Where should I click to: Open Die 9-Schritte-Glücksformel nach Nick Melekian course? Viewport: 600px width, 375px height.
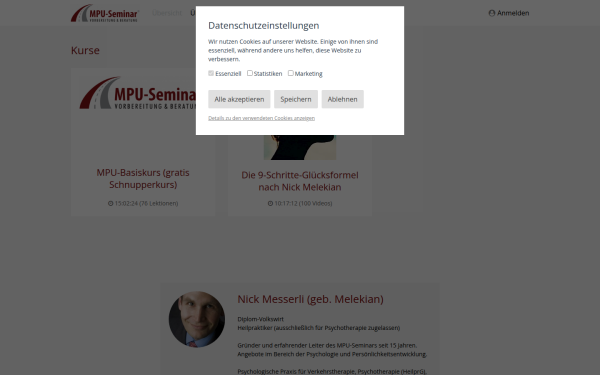300,181
